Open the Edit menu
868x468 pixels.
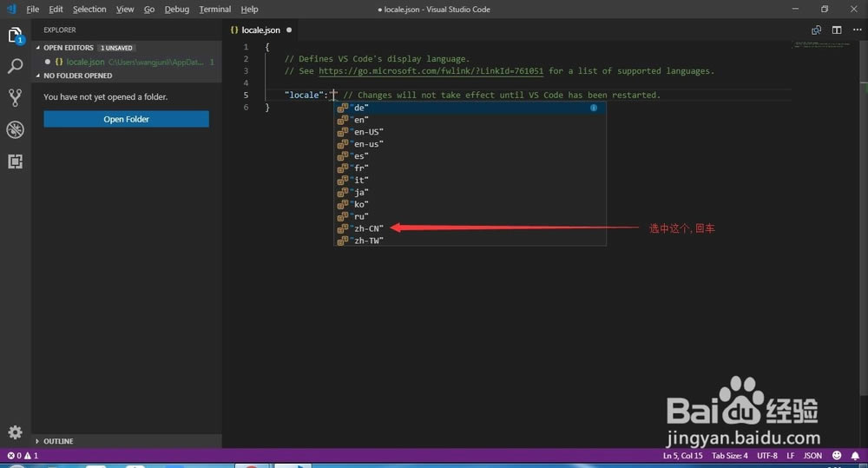click(x=56, y=9)
